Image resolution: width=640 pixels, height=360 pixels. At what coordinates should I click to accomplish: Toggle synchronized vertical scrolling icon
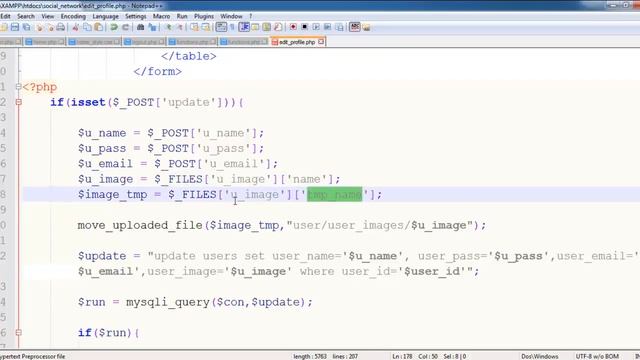coord(194,27)
